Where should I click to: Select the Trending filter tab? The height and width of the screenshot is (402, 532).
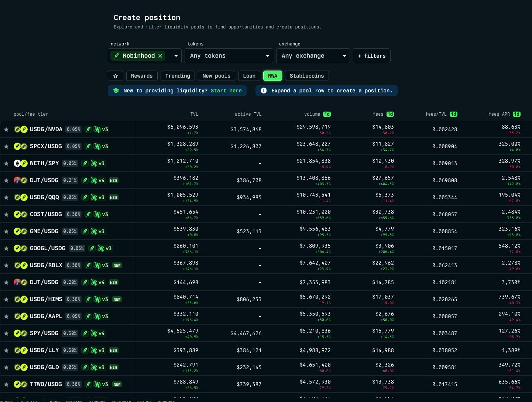178,76
